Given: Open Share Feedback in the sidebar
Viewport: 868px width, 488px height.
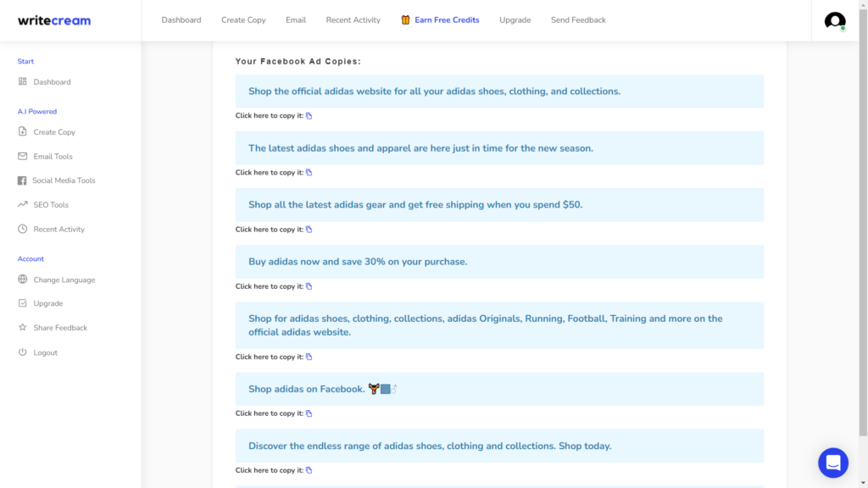Looking at the screenshot, I should pos(60,328).
